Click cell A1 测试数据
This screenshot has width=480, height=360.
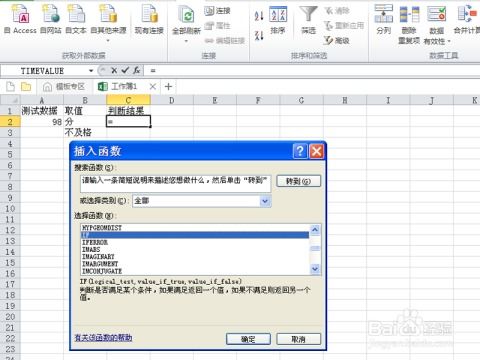(x=42, y=111)
